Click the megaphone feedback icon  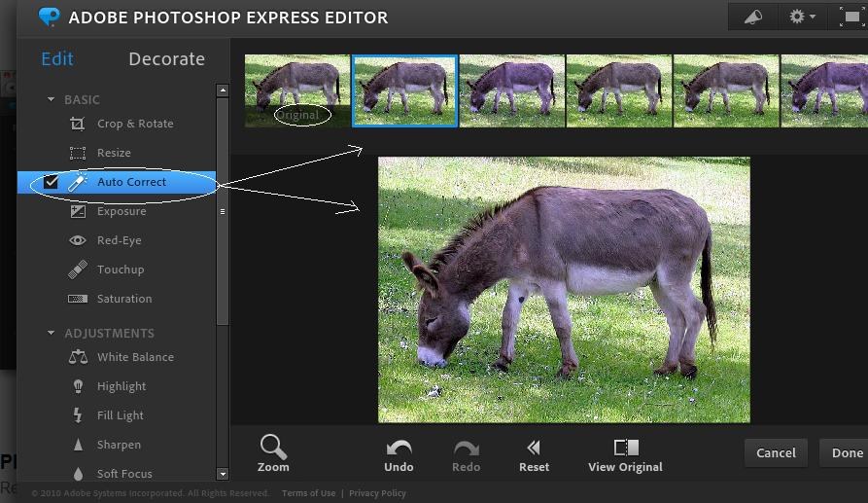pyautogui.click(x=752, y=17)
